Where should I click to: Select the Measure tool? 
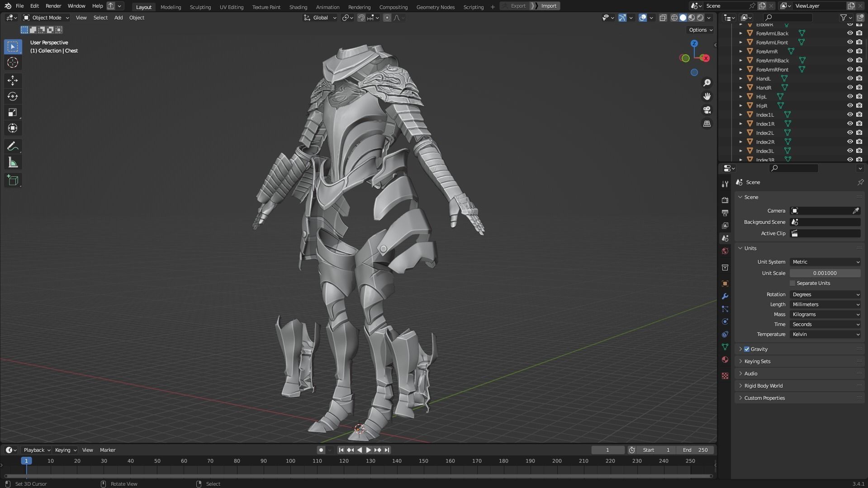click(x=13, y=162)
